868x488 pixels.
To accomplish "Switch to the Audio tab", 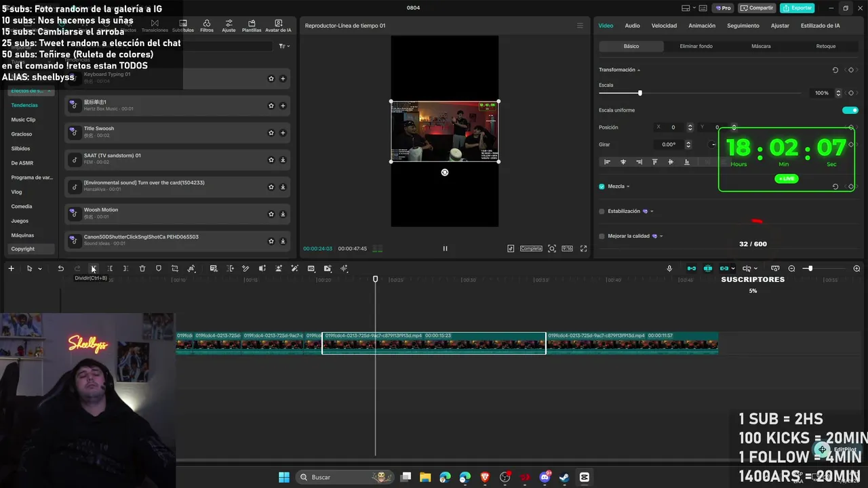I will (632, 26).
